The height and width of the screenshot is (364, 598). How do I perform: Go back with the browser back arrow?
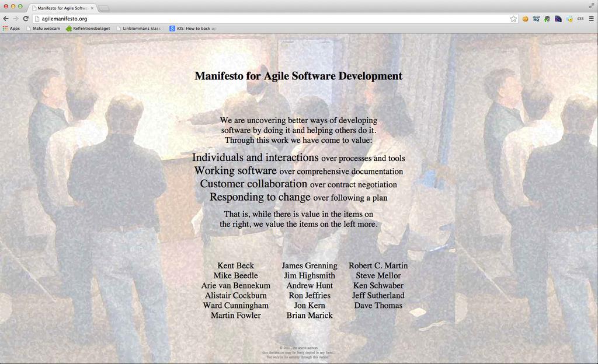[6, 19]
